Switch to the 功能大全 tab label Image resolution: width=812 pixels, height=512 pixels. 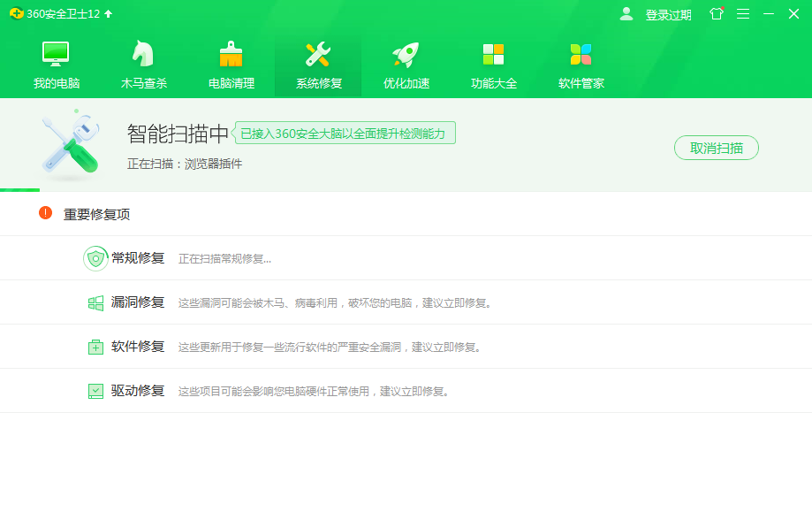coord(494,83)
